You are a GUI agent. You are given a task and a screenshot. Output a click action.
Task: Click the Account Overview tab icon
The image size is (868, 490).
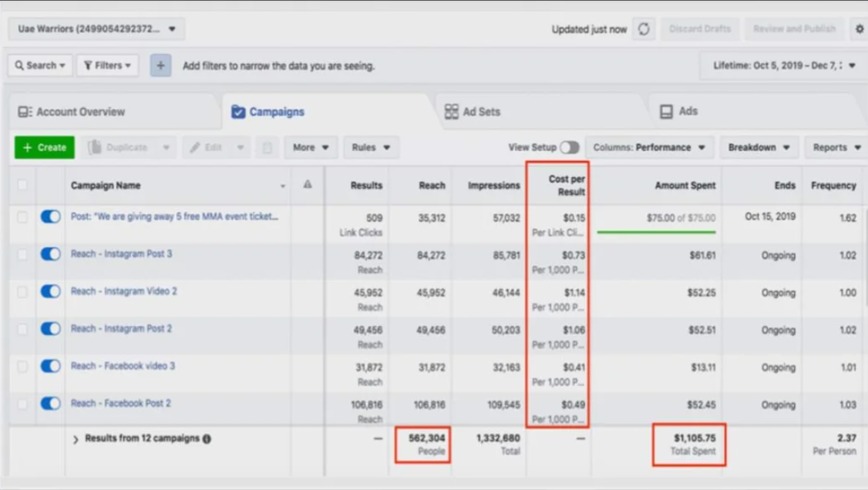[25, 112]
